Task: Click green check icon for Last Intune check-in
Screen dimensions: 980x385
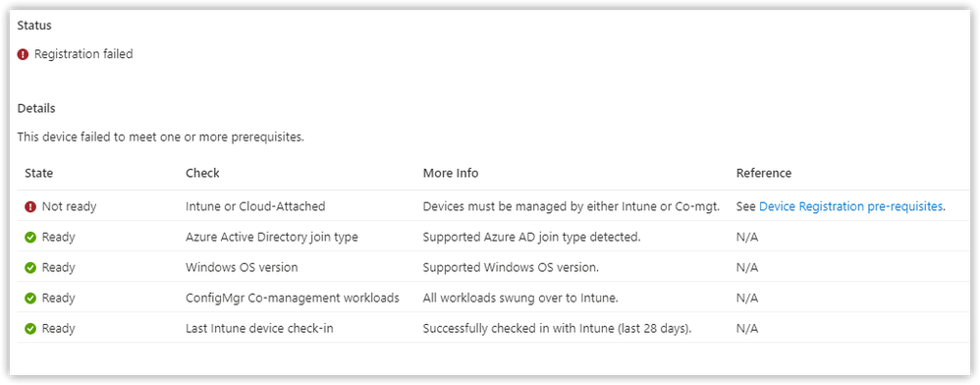Action: 30,329
